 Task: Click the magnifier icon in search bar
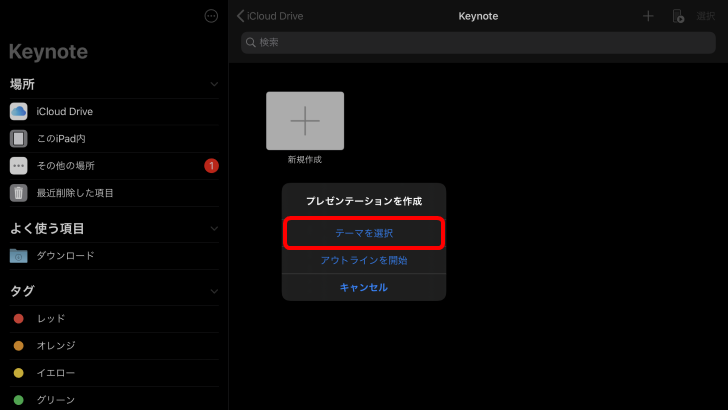(x=251, y=43)
